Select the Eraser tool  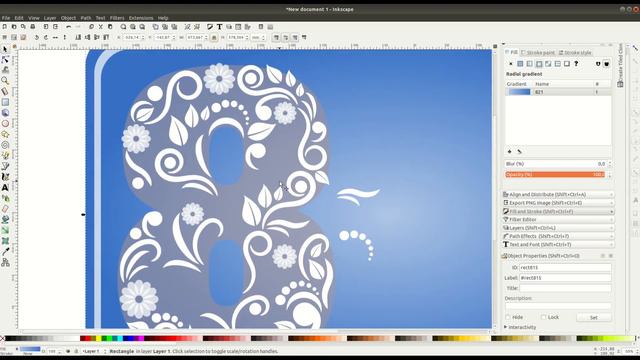[x=5, y=209]
